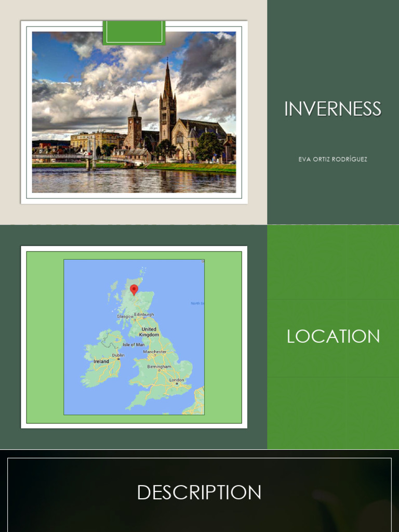Click the Isle of Man map label

(134, 345)
